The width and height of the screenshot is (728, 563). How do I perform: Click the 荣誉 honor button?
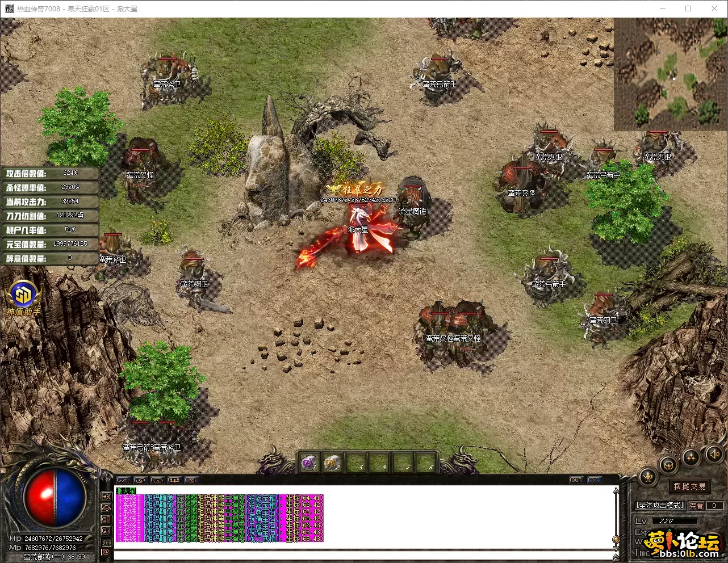(x=696, y=505)
